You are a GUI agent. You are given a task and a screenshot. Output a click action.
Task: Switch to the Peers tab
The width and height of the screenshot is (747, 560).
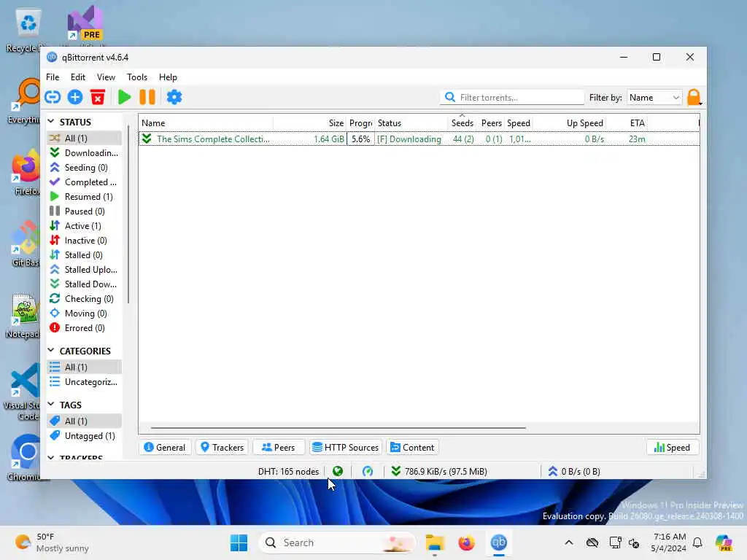279,448
